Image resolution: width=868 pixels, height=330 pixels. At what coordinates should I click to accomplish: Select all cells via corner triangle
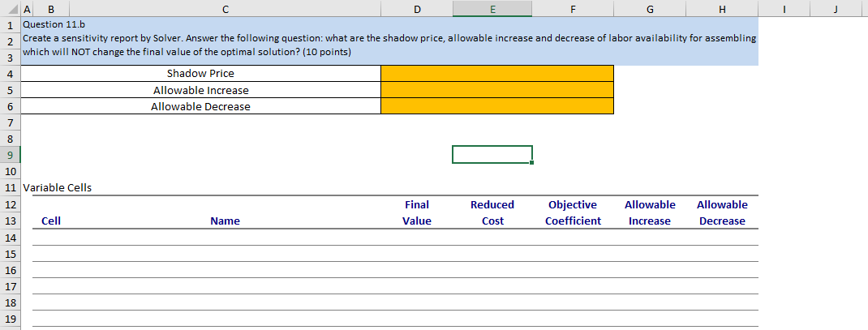(11, 8)
